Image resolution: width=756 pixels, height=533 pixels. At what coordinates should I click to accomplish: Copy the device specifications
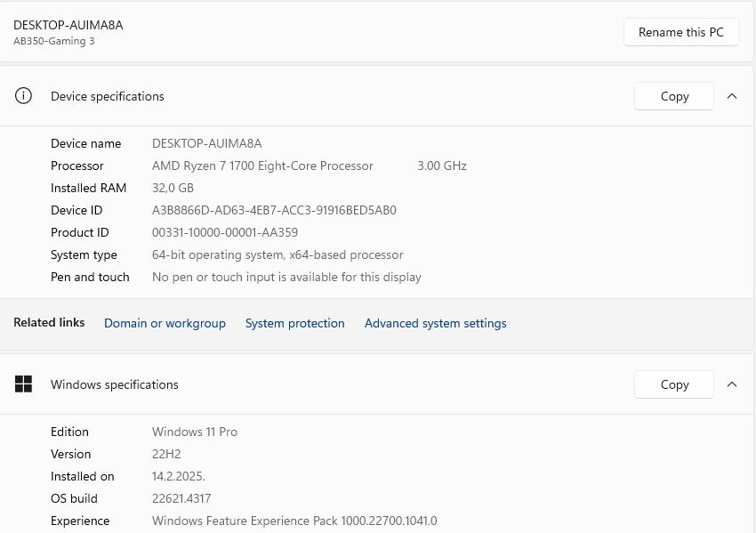(674, 96)
